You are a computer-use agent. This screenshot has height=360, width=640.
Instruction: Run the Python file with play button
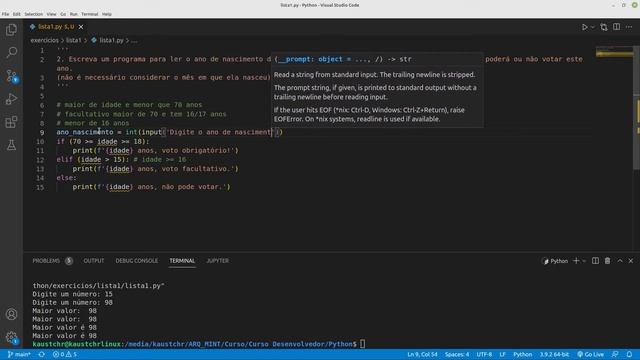(x=584, y=27)
